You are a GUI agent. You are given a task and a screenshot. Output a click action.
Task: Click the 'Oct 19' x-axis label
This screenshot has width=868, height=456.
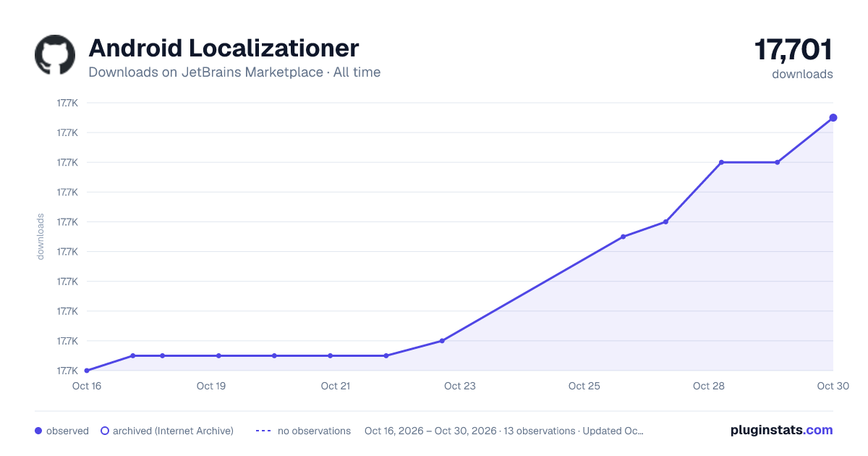click(x=211, y=386)
